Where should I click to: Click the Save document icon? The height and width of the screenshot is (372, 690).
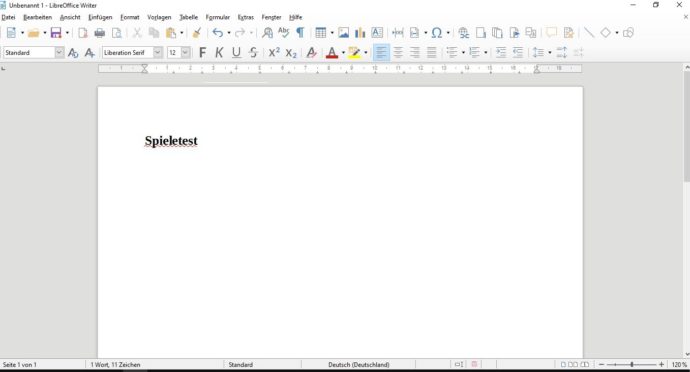[56, 33]
